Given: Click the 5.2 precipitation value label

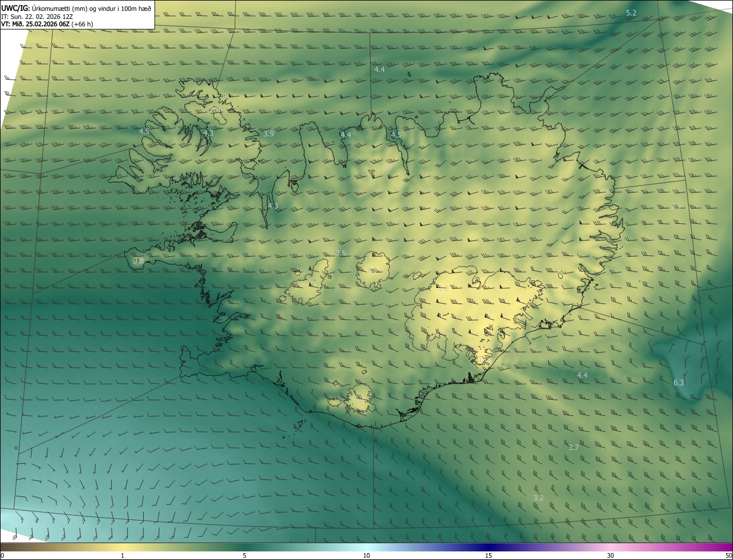Looking at the screenshot, I should (x=631, y=13).
